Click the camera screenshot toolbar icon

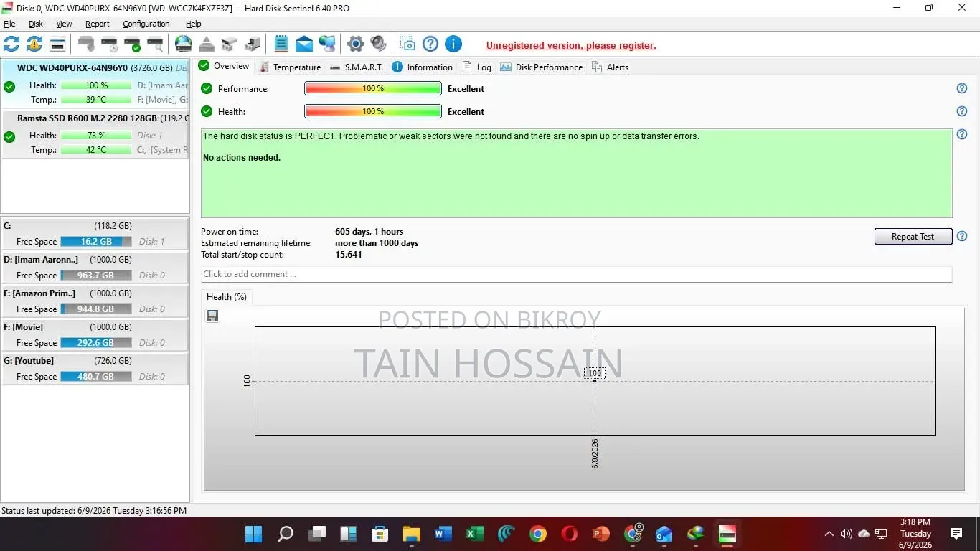tap(407, 44)
